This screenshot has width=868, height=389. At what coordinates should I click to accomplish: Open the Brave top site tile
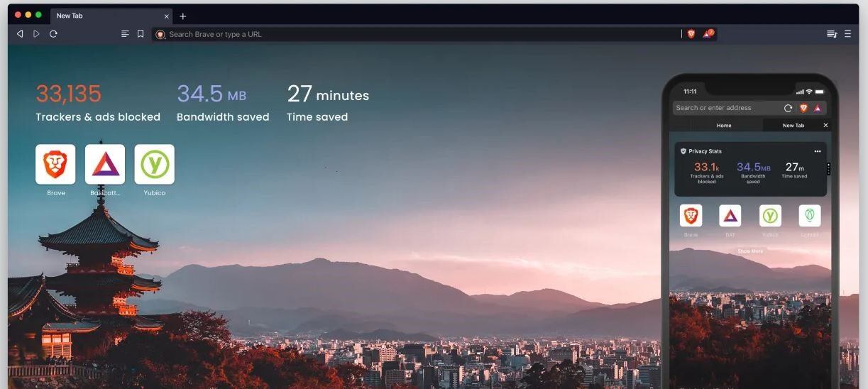(55, 165)
